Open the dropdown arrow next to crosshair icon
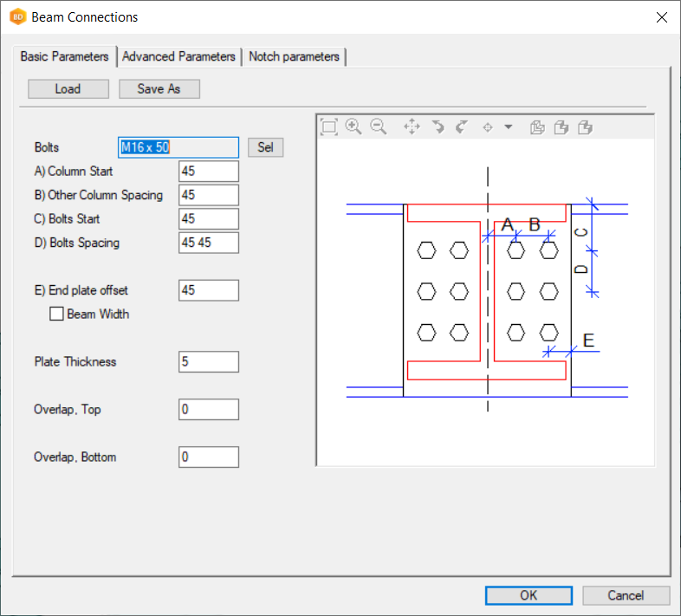 pos(509,126)
